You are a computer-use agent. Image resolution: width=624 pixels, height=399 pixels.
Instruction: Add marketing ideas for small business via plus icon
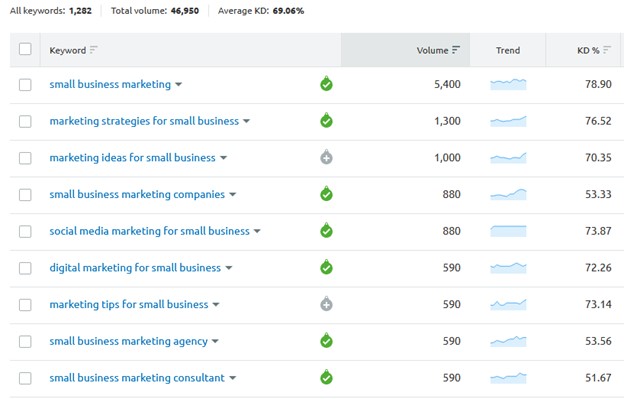326,158
